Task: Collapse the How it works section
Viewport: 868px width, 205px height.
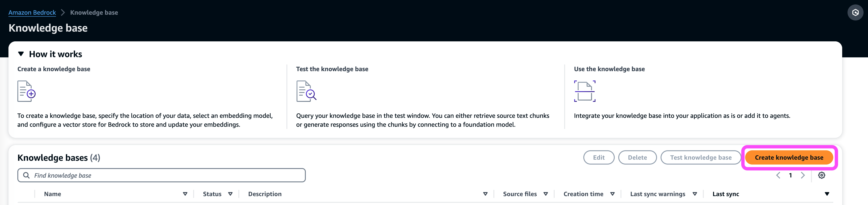Action: click(21, 54)
